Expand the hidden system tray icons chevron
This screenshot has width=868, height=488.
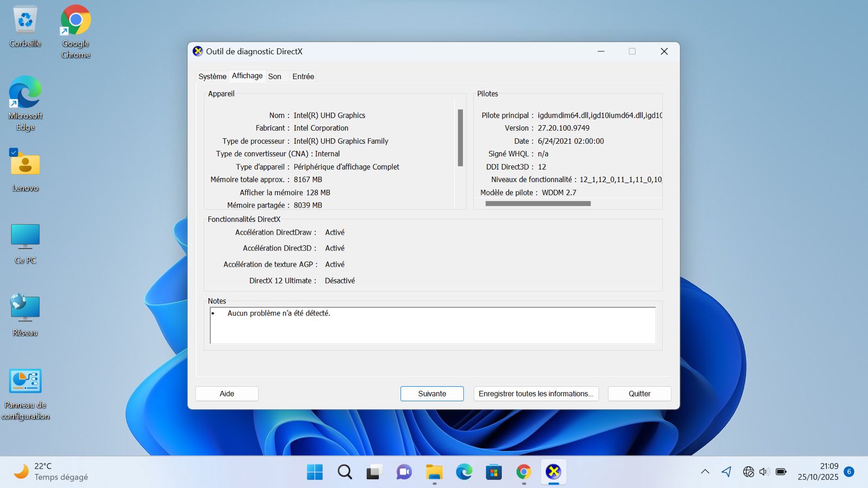[705, 472]
